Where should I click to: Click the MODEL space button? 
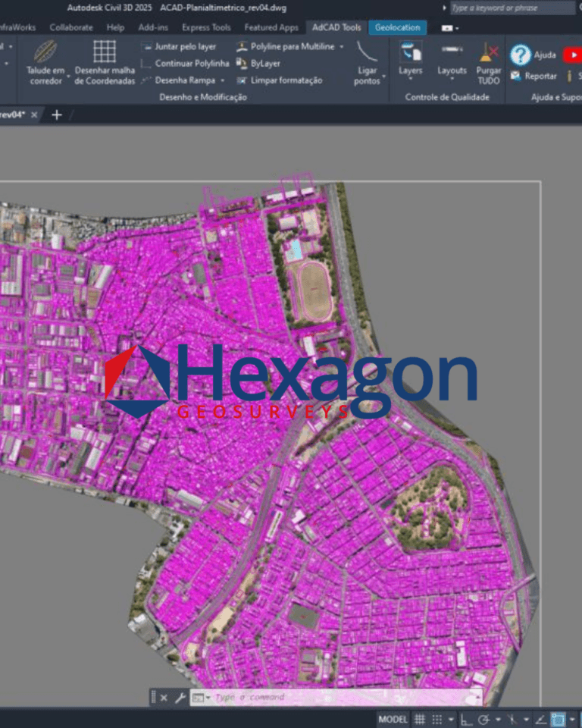click(393, 719)
